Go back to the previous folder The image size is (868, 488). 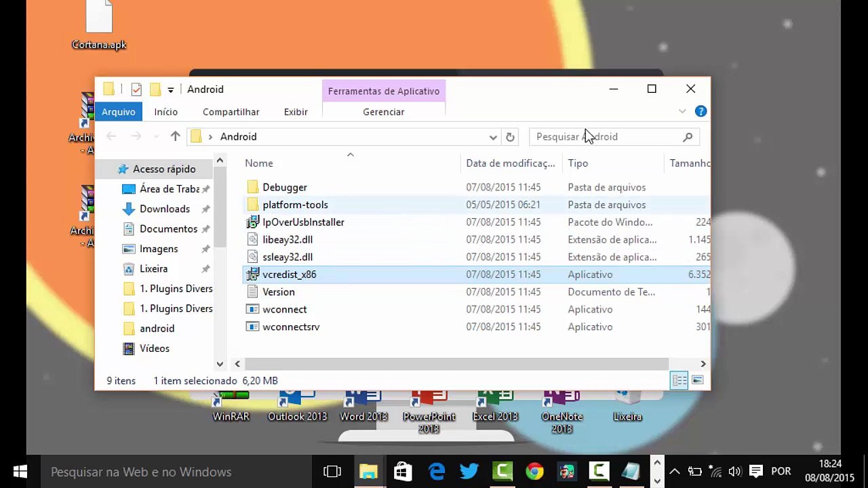(111, 136)
